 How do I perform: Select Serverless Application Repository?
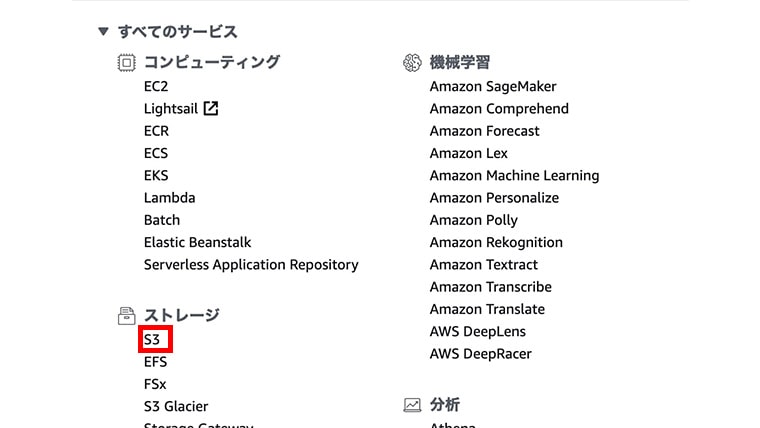(x=251, y=265)
